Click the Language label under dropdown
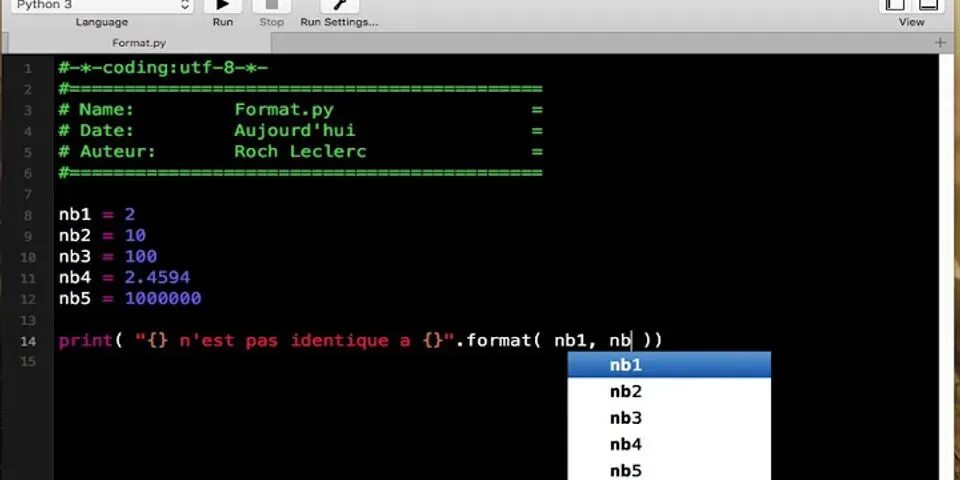Viewport: 960px width, 480px height. [x=102, y=22]
